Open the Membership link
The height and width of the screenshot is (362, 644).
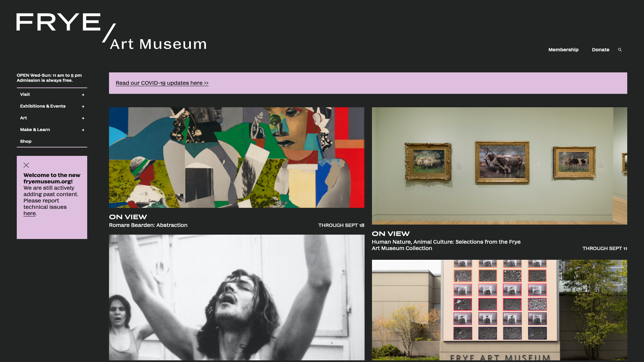click(x=563, y=50)
